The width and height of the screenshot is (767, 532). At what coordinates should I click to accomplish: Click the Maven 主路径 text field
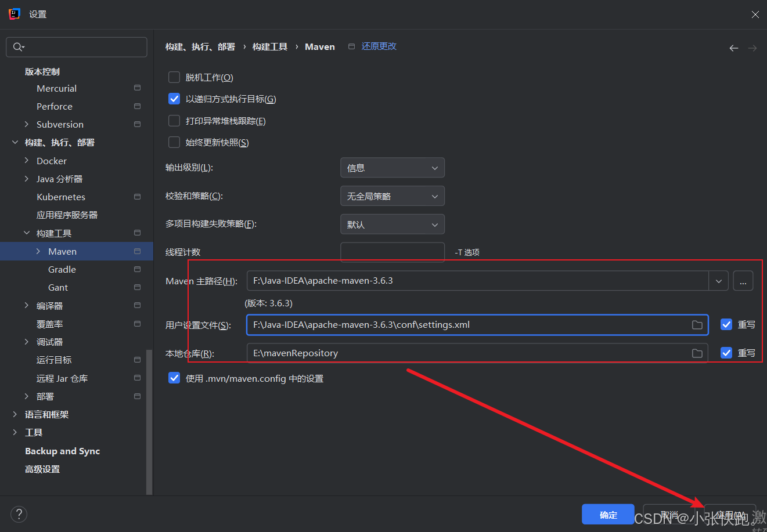pyautogui.click(x=477, y=281)
